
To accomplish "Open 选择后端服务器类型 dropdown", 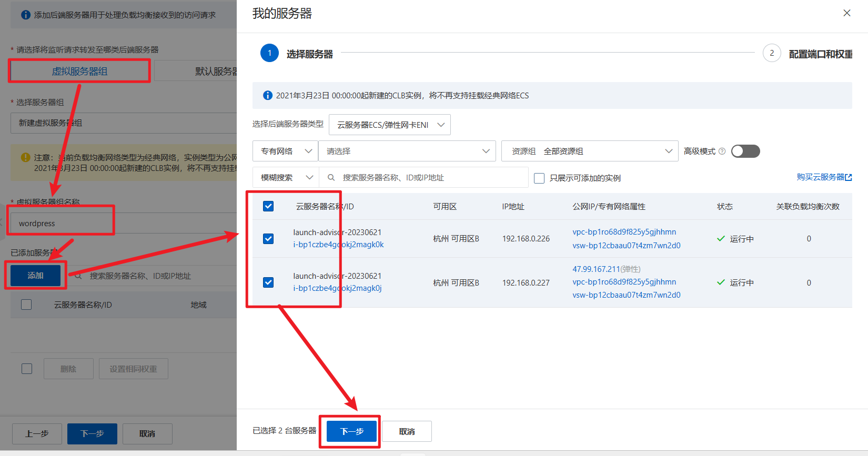I will coord(390,125).
